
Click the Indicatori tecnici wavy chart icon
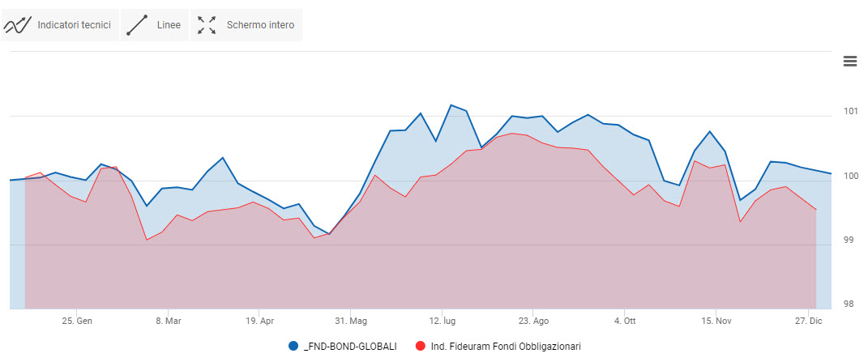(18, 25)
